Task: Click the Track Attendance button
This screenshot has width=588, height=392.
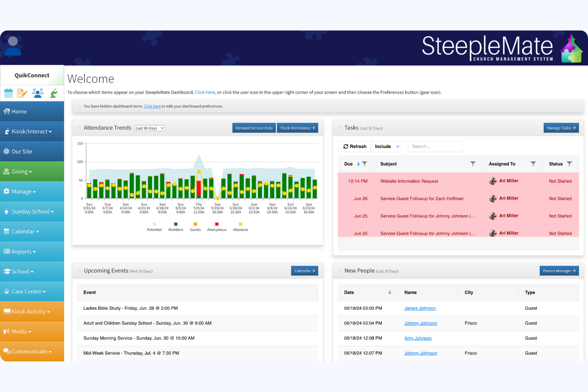Action: pyautogui.click(x=298, y=127)
